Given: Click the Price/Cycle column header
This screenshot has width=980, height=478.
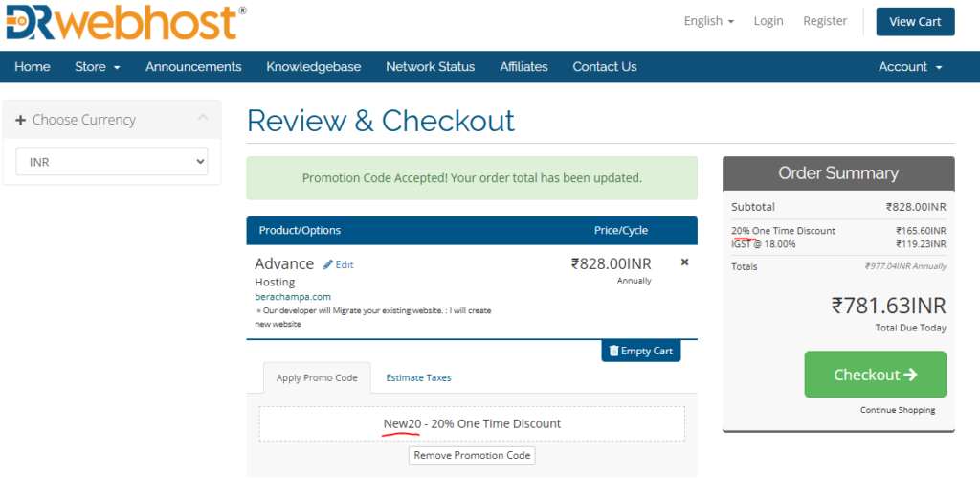Looking at the screenshot, I should [620, 230].
